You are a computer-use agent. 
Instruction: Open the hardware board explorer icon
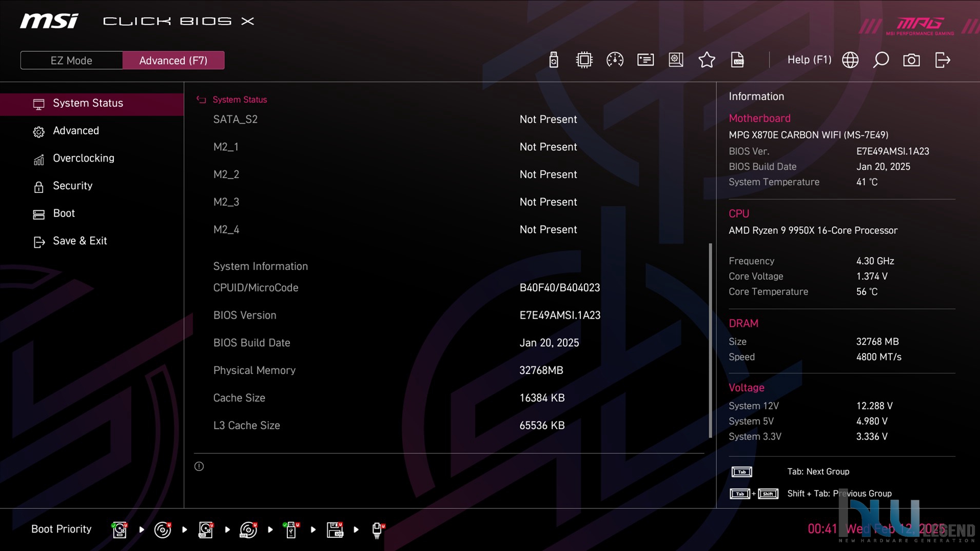[676, 60]
